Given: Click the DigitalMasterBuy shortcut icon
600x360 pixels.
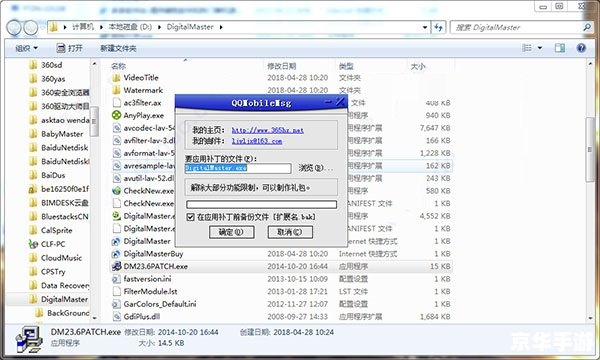Looking at the screenshot, I should (x=116, y=254).
